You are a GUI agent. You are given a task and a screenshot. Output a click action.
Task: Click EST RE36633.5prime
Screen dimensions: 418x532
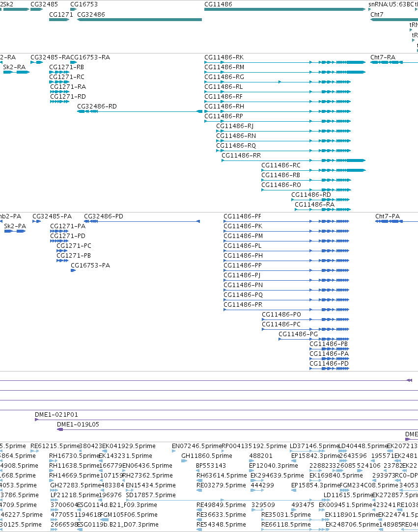[x=222, y=515]
